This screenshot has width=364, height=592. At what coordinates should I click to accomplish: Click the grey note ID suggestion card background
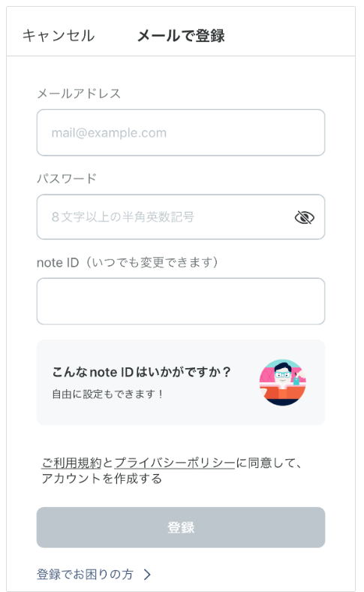click(181, 382)
